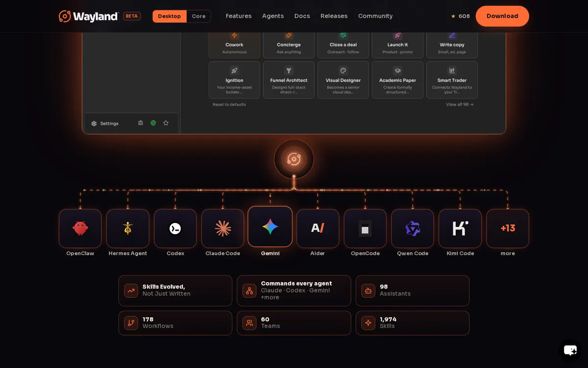The height and width of the screenshot is (368, 588).
Task: Open the Docs nav link
Action: (x=302, y=16)
